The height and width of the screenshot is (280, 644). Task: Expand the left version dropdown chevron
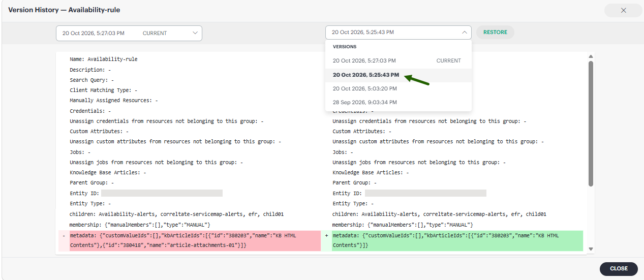click(195, 33)
